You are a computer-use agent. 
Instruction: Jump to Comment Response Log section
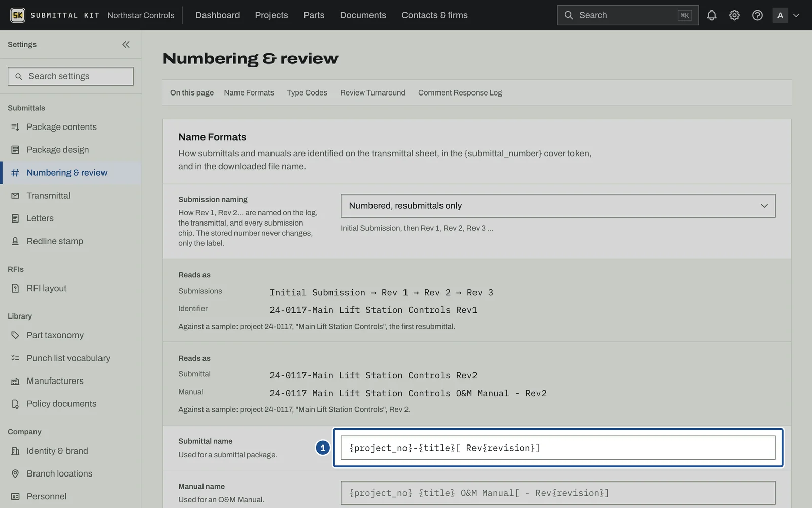click(460, 92)
